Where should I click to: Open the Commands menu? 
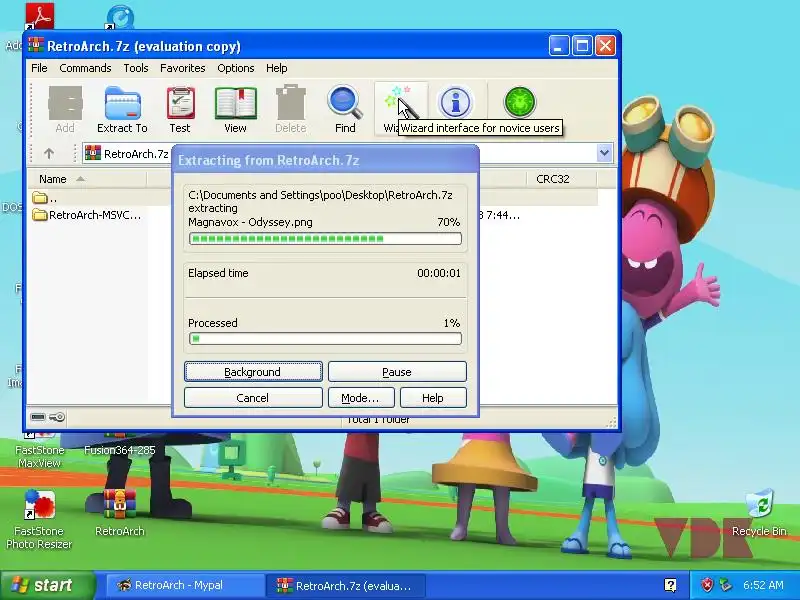(x=85, y=68)
